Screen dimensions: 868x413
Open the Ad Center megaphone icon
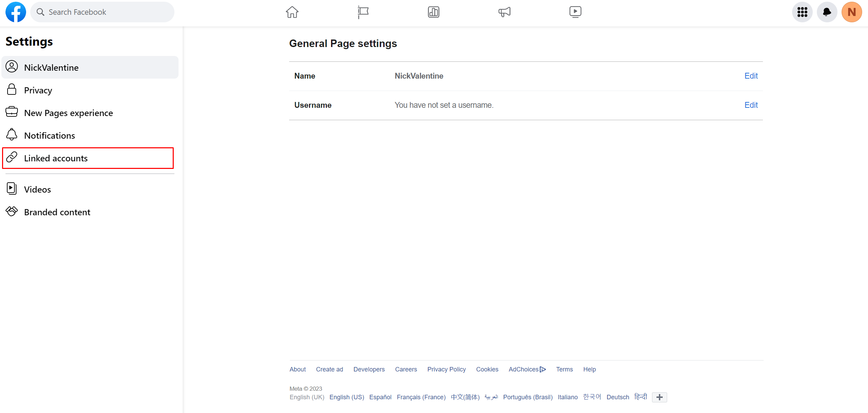[x=504, y=12]
